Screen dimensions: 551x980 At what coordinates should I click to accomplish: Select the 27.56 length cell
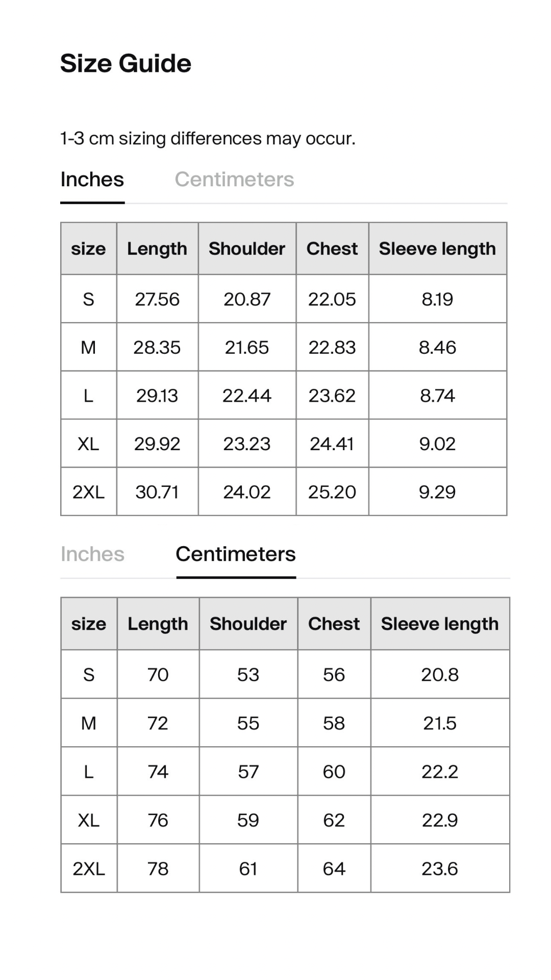pyautogui.click(x=157, y=299)
